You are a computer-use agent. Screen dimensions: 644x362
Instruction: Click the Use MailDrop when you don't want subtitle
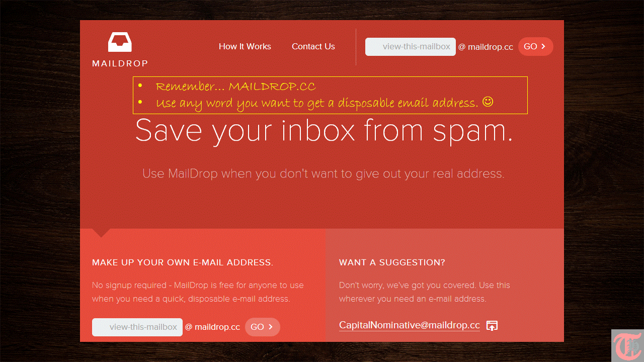coord(324,174)
